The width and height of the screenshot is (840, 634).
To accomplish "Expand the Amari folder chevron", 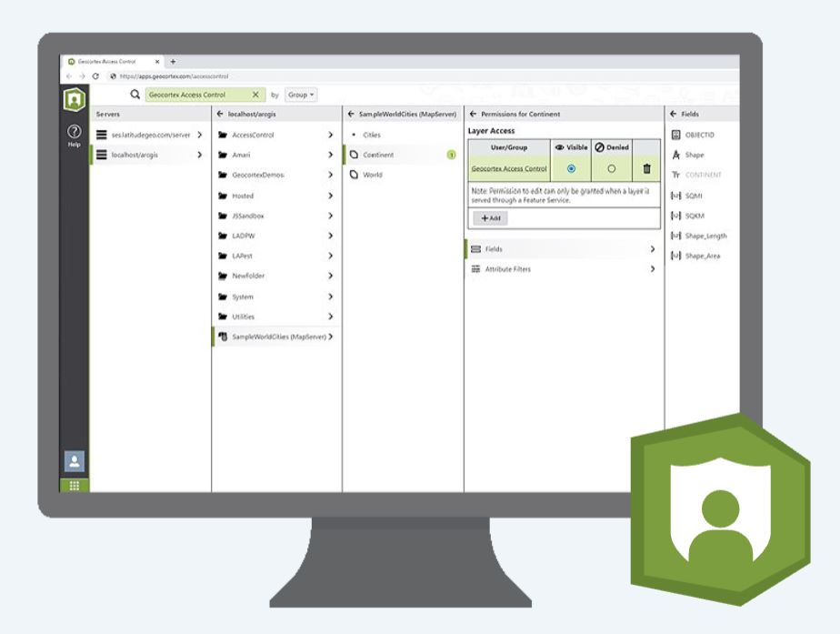I will point(331,155).
